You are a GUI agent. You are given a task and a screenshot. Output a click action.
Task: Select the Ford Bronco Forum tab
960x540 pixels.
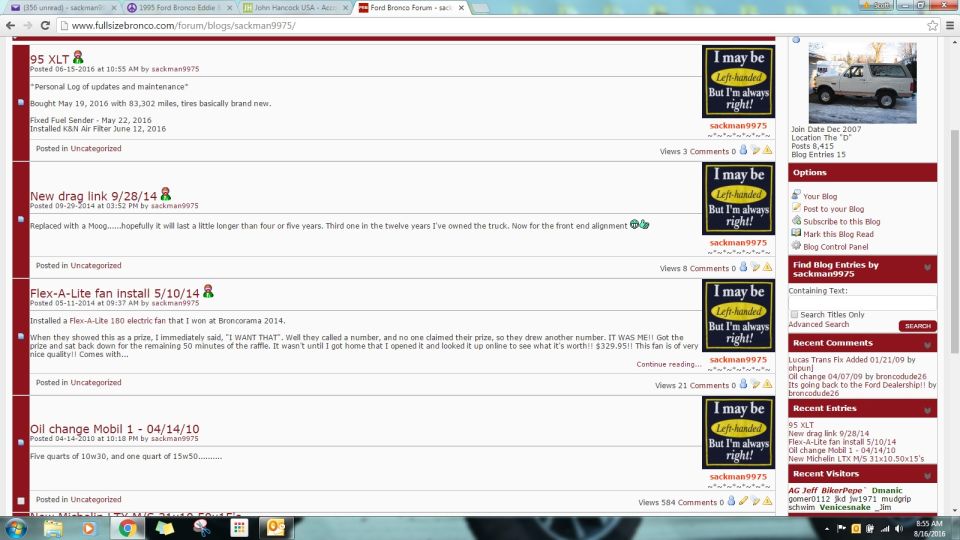pyautogui.click(x=410, y=8)
